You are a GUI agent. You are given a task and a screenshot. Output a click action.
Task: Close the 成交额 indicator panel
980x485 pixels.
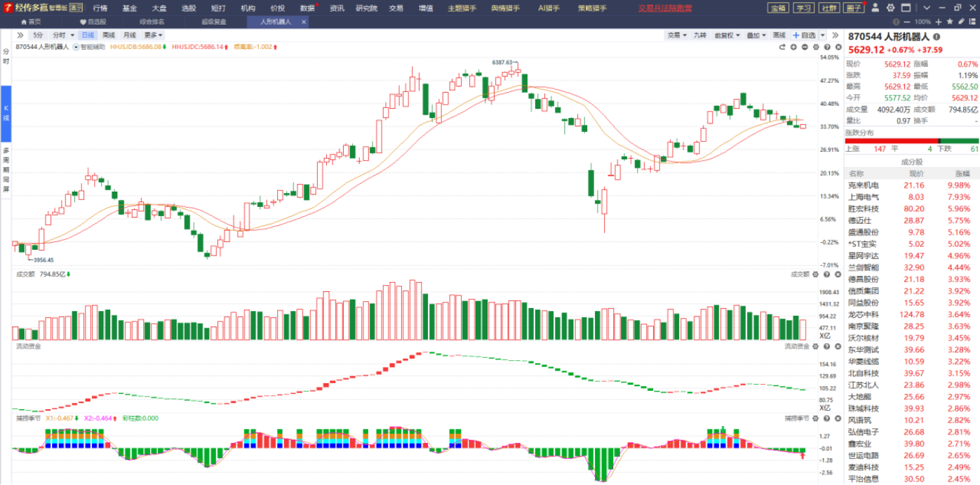[838, 274]
